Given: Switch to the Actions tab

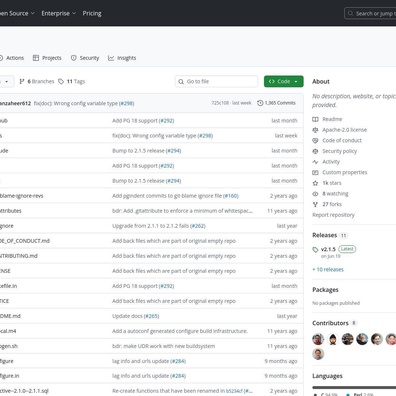Looking at the screenshot, I should pyautogui.click(x=12, y=58).
